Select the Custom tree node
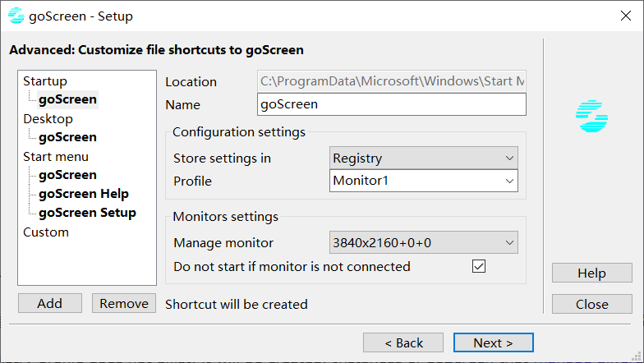The image size is (644, 363). click(x=46, y=232)
